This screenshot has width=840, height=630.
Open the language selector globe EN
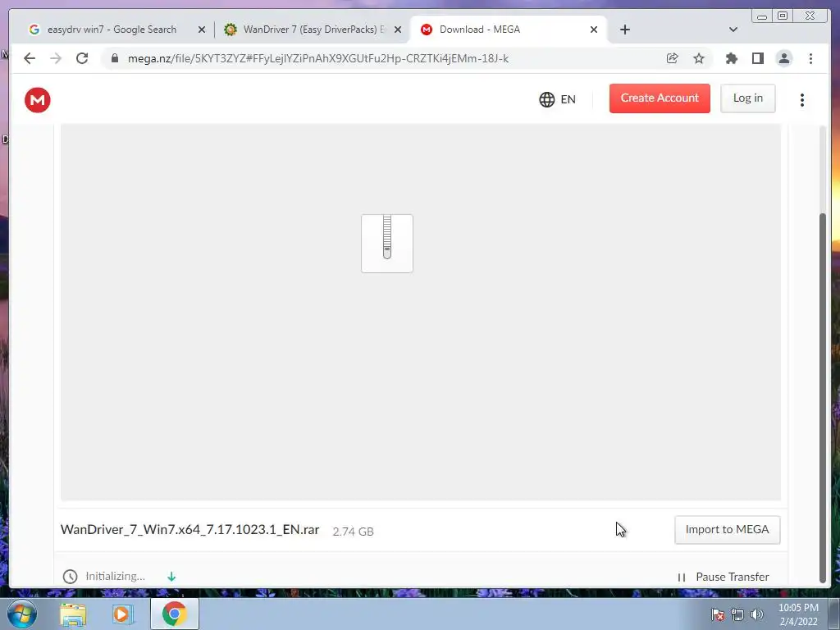(x=557, y=99)
